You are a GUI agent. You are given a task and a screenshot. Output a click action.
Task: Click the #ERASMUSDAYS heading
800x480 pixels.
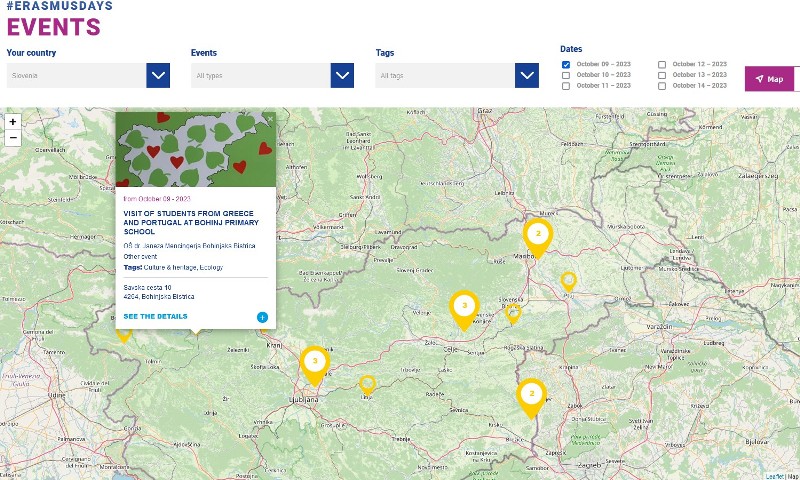coord(59,6)
